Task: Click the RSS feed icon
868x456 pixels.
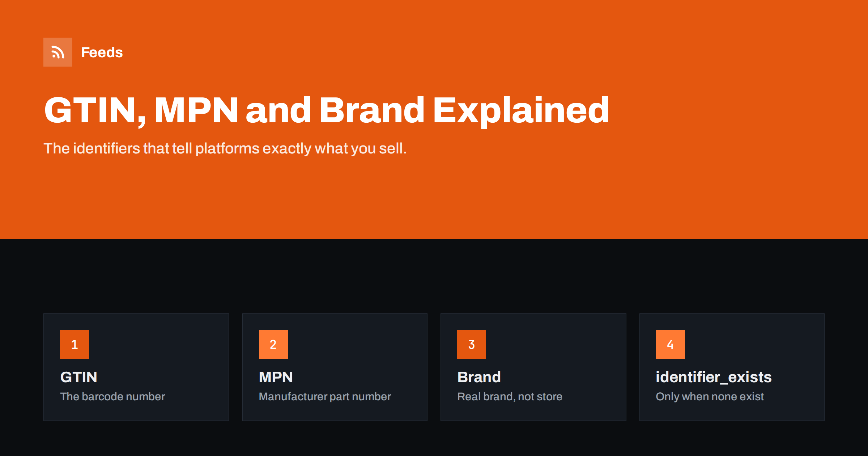Action: coord(58,52)
